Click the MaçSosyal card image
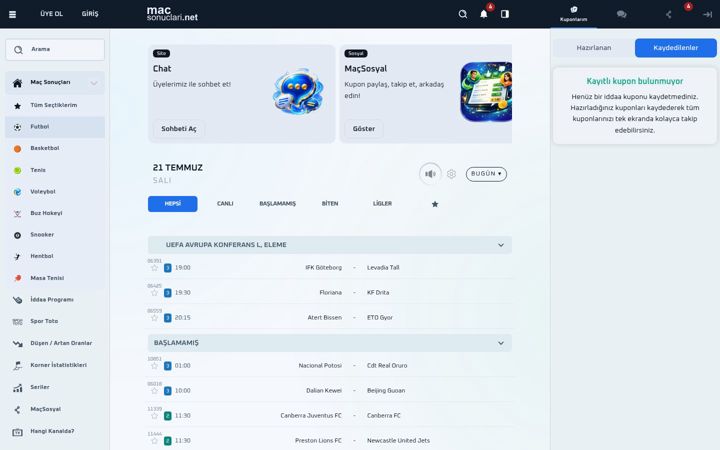The width and height of the screenshot is (720, 450). point(486,92)
